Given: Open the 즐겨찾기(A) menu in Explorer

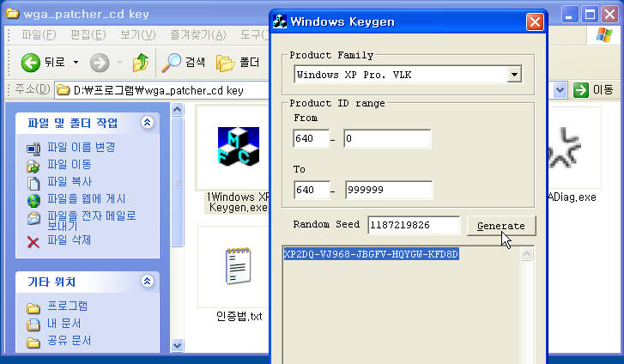Looking at the screenshot, I should pos(197,35).
